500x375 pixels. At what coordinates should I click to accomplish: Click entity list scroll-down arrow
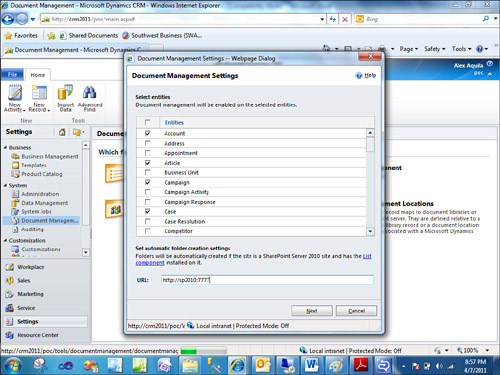tap(370, 231)
